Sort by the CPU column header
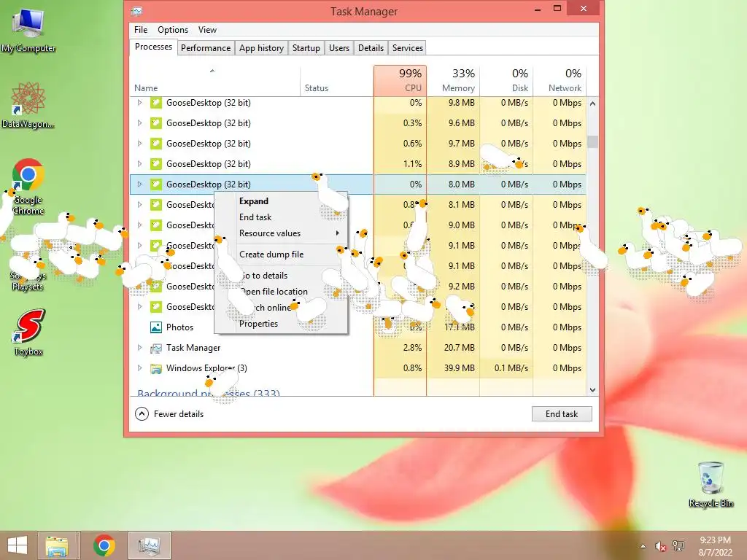This screenshot has width=747, height=560. tap(400, 81)
